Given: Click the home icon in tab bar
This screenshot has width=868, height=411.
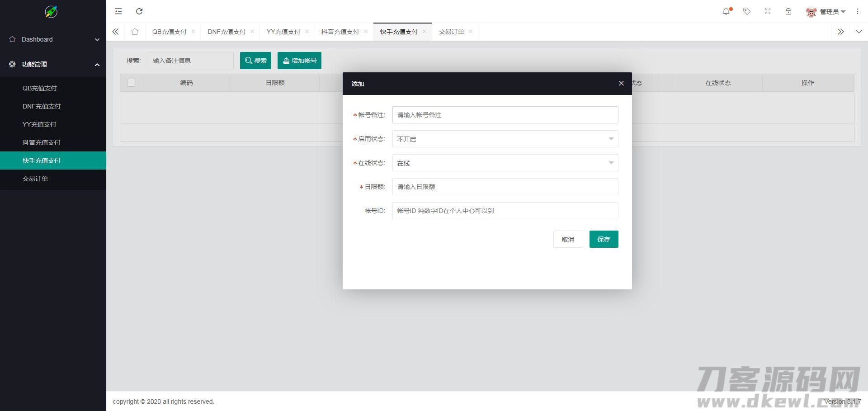Looking at the screenshot, I should [x=134, y=32].
